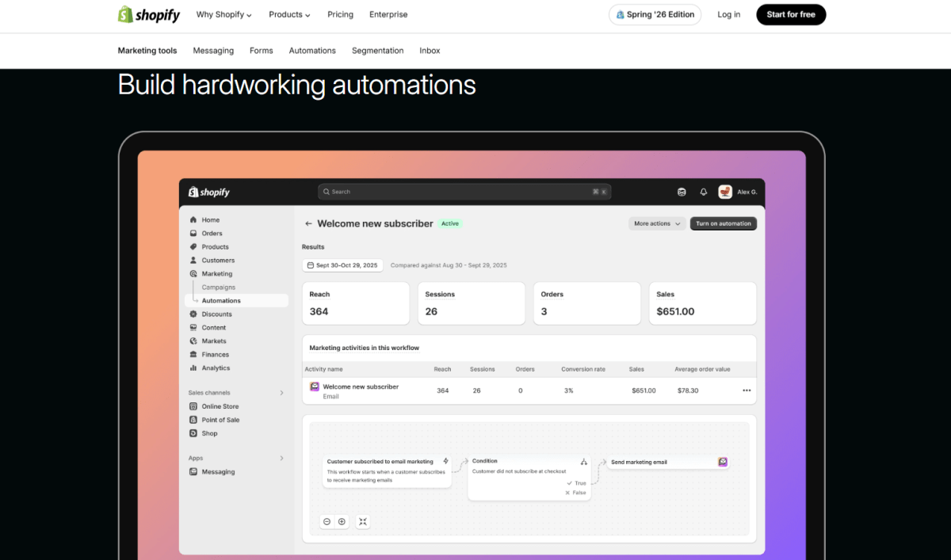Screen dimensions: 951x560
Task: Click the Condition branch icon
Action: 584,461
